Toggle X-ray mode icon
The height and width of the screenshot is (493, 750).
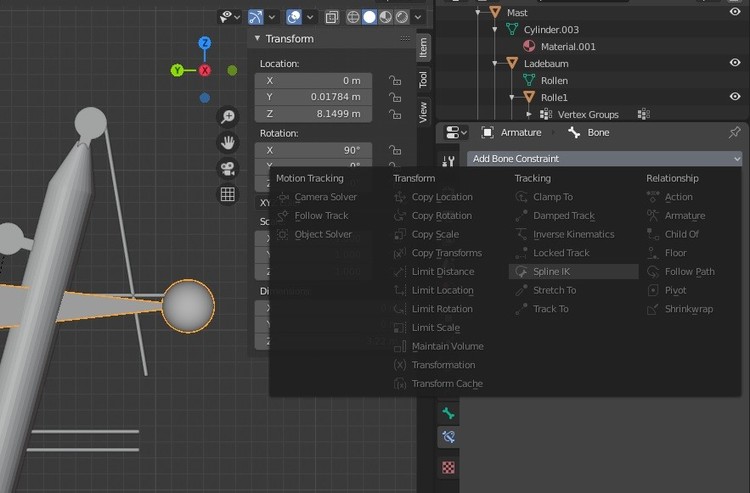pyautogui.click(x=331, y=17)
